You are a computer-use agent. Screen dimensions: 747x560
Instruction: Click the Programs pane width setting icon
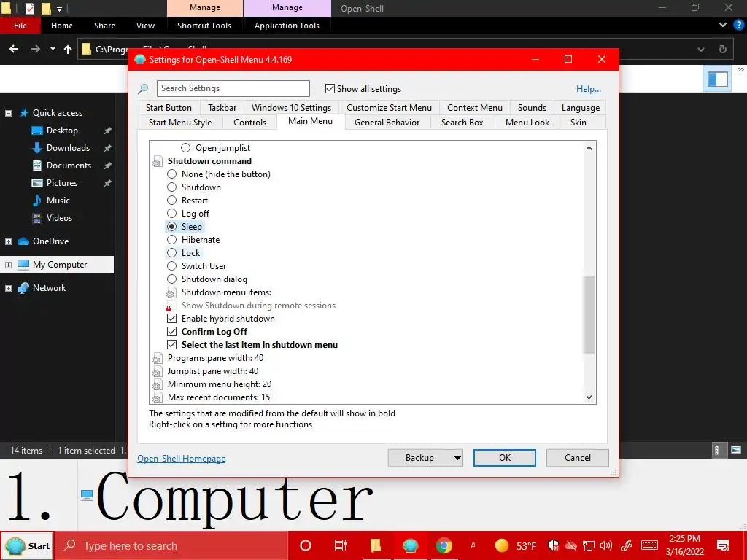(x=158, y=358)
